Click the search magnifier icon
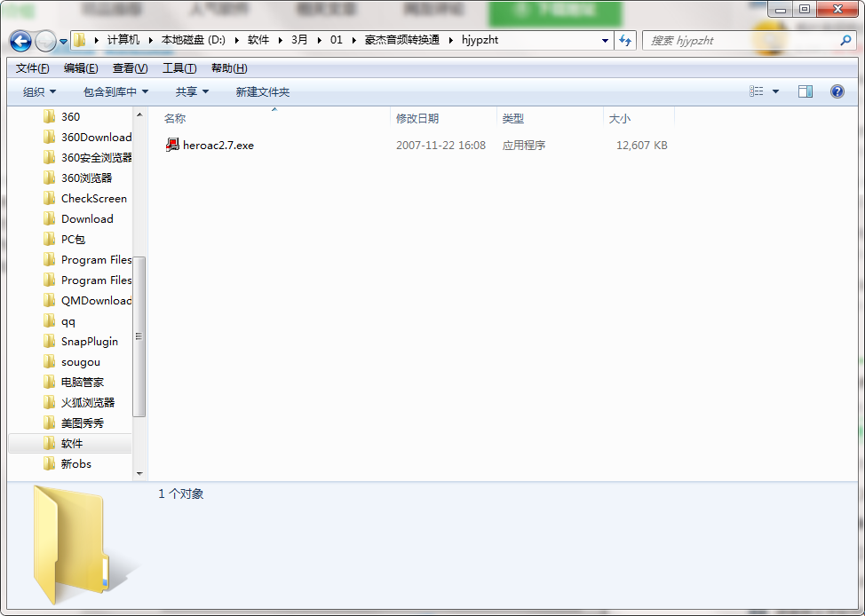This screenshot has width=865, height=616. [845, 40]
